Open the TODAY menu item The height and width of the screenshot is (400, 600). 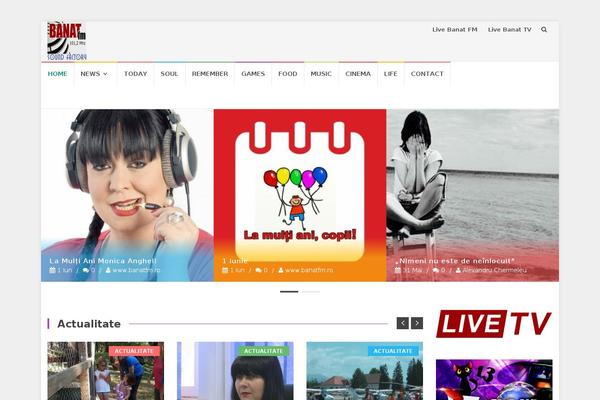135,74
